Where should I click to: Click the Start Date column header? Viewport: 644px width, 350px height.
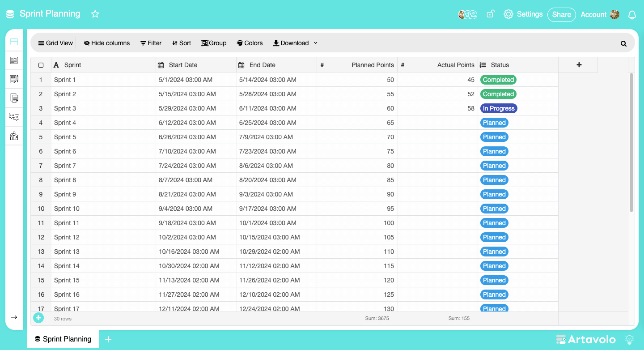(x=196, y=65)
